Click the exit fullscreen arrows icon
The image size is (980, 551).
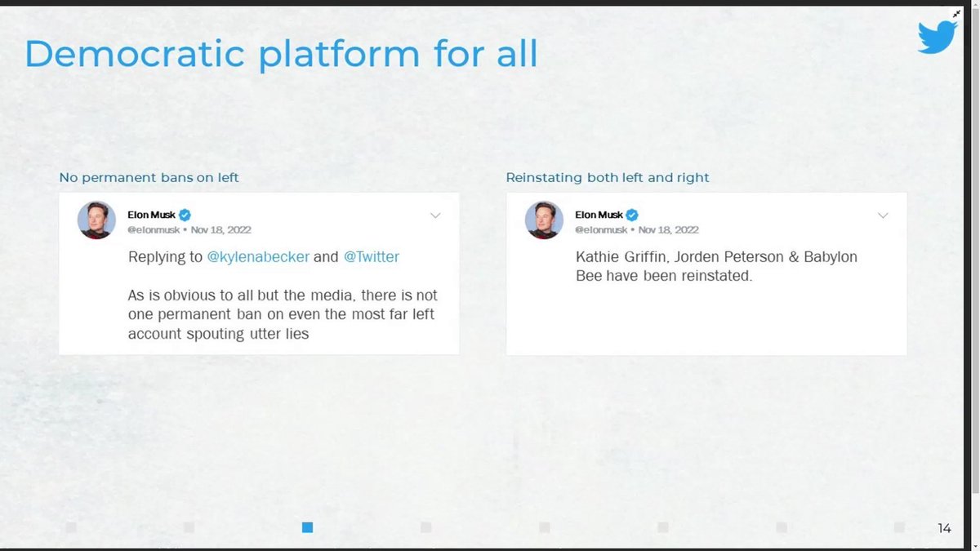957,14
